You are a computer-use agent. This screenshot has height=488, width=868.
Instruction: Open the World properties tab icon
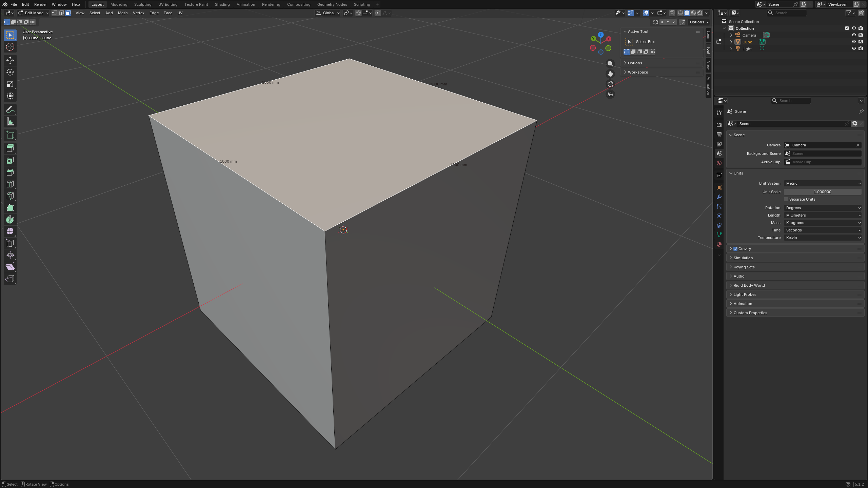click(x=719, y=163)
